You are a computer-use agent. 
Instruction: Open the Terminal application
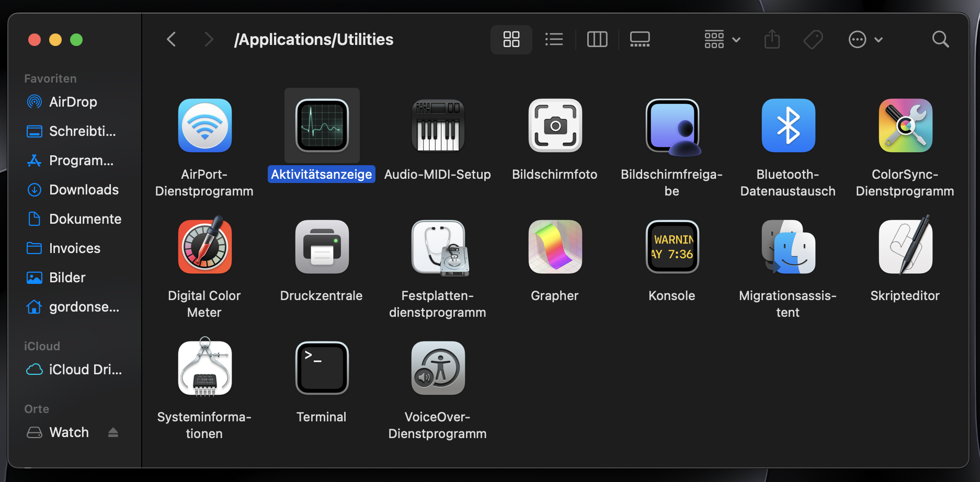coord(321,368)
